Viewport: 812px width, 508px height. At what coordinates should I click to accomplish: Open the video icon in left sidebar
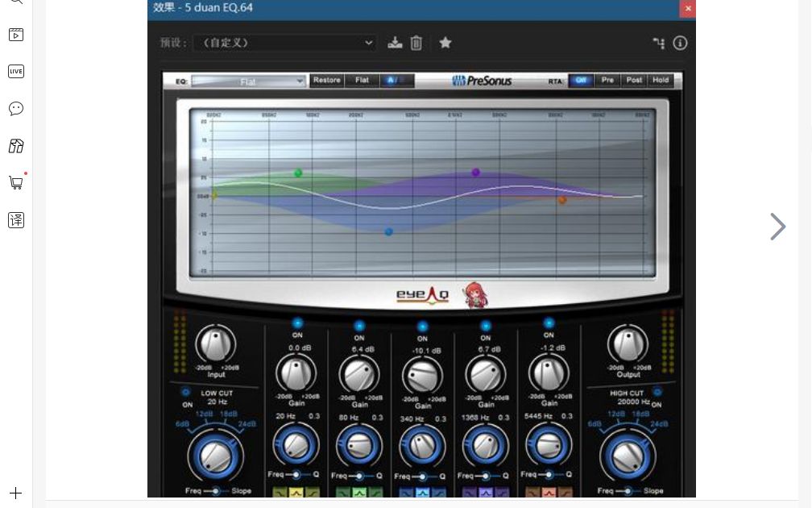[16, 35]
